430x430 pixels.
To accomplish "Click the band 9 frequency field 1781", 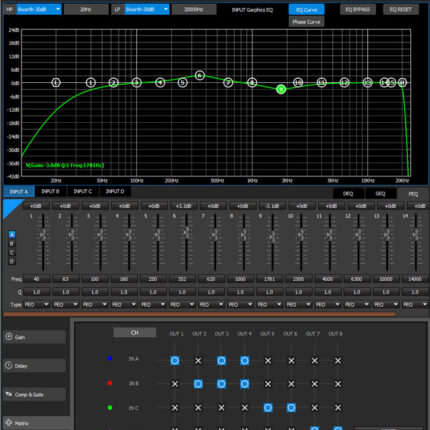I will coord(269,279).
